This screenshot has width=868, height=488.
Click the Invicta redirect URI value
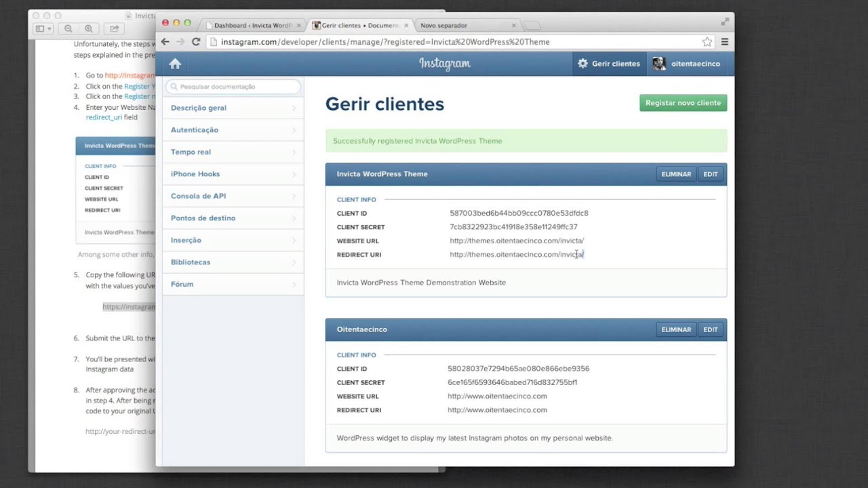(517, 255)
